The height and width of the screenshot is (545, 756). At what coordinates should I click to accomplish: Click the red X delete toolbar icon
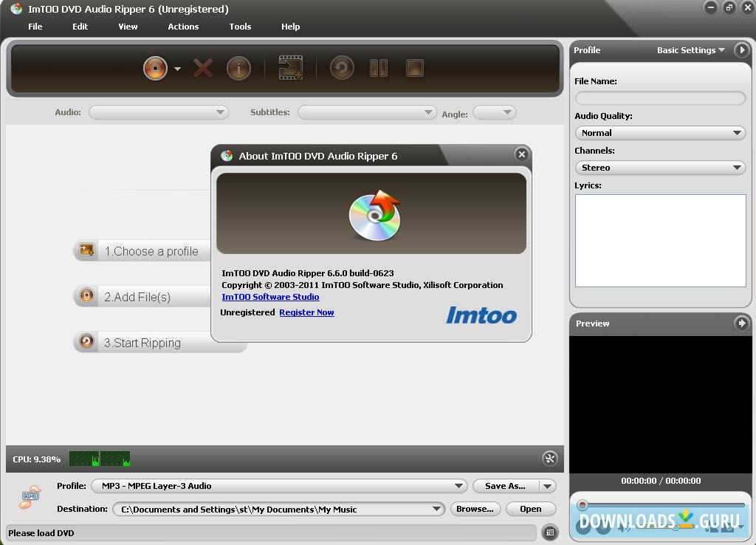point(202,67)
